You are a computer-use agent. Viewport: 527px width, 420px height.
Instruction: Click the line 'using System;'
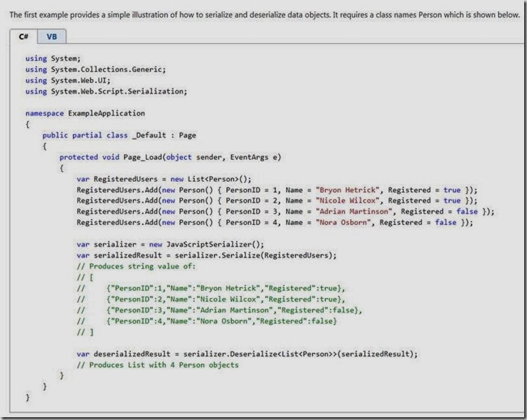point(53,58)
